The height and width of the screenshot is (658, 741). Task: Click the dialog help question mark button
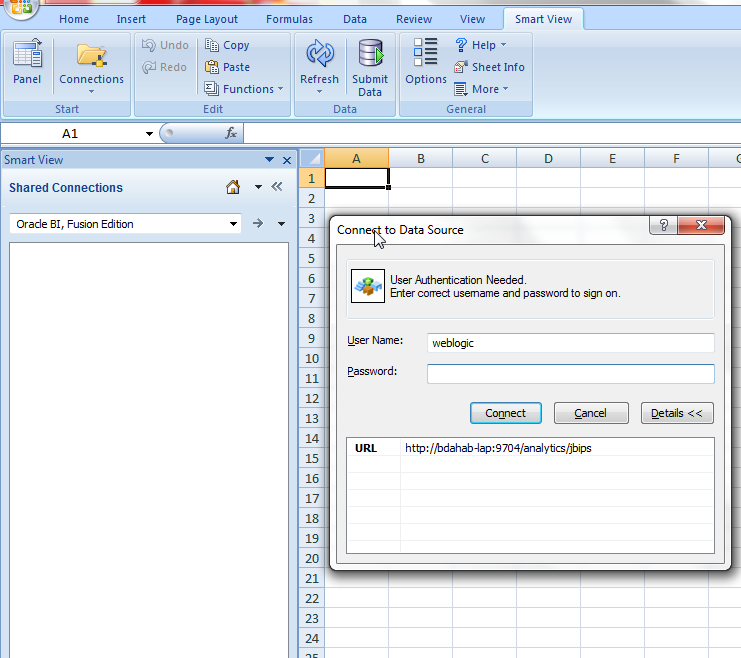coord(663,225)
